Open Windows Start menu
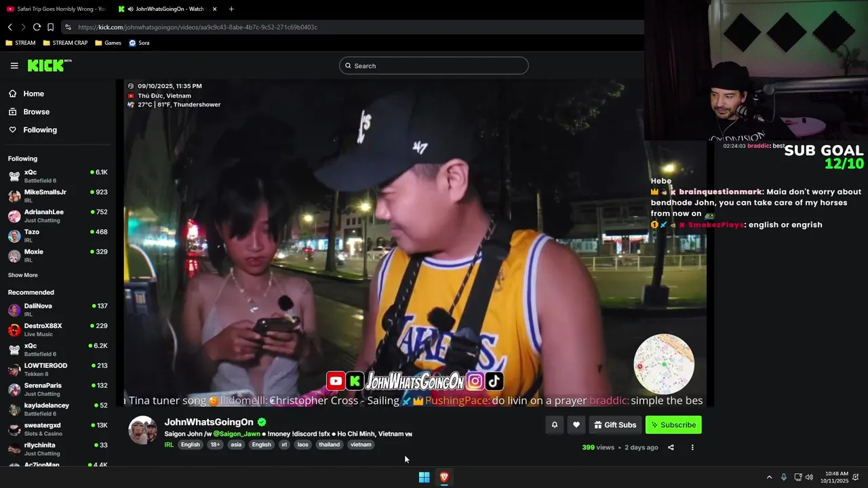 [424, 477]
